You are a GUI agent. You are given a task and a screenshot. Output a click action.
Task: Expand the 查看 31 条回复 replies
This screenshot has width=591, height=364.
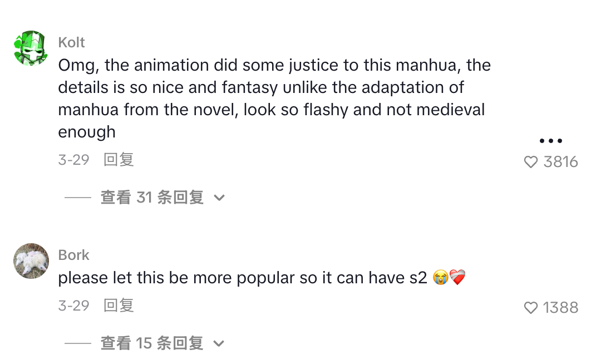(151, 198)
